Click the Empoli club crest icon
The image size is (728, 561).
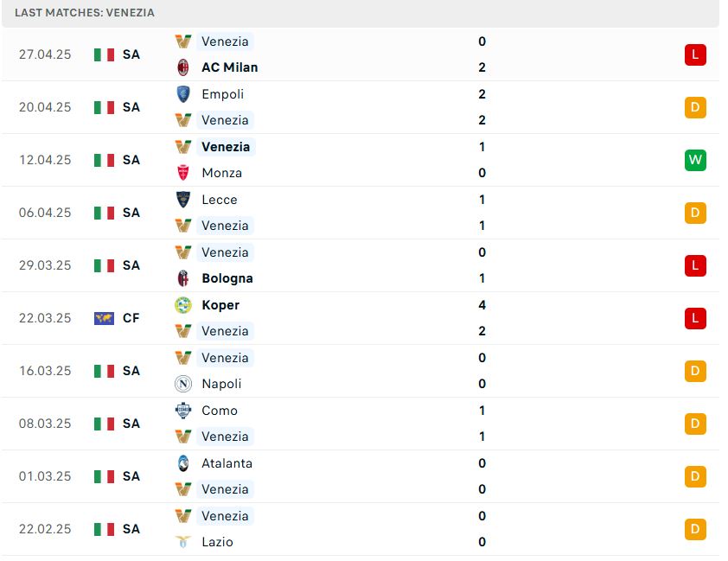(183, 94)
